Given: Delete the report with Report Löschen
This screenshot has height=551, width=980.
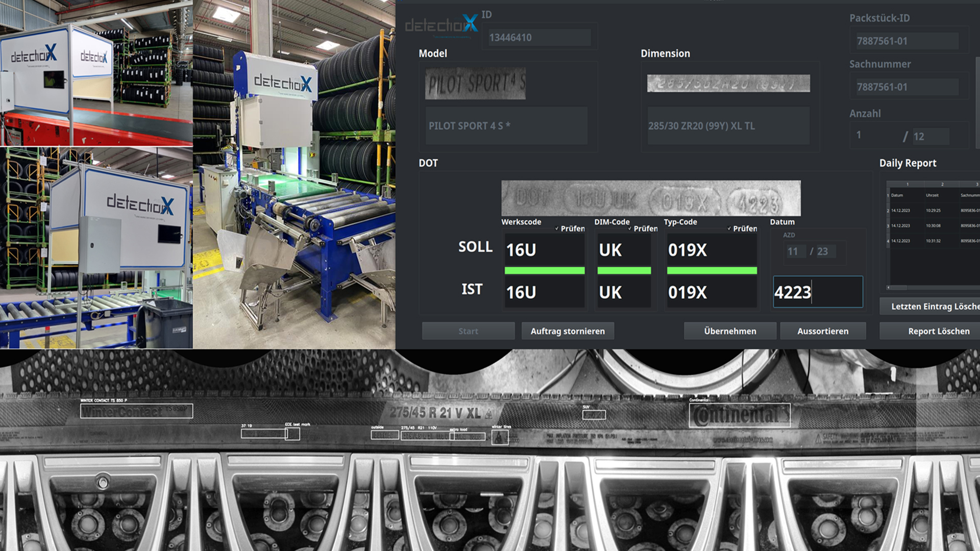Looking at the screenshot, I should coord(930,331).
